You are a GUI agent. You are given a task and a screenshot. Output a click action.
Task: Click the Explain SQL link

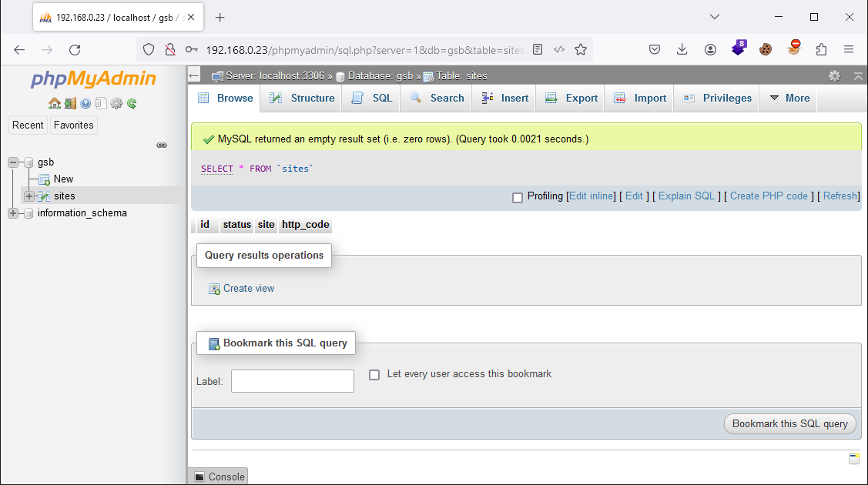pyautogui.click(x=686, y=196)
